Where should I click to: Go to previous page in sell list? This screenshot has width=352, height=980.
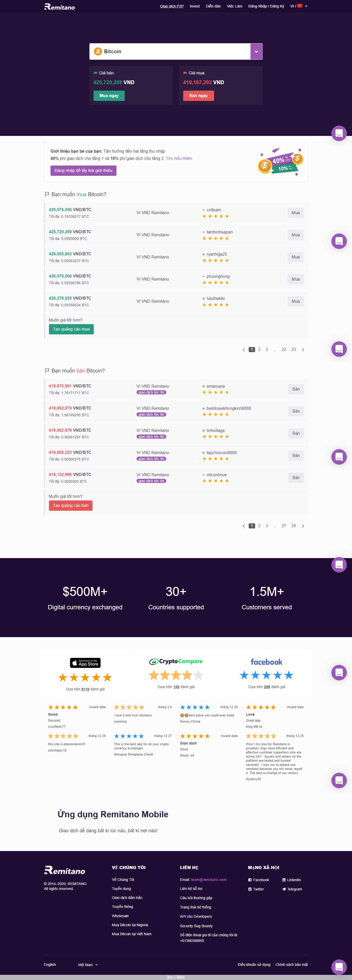[244, 526]
